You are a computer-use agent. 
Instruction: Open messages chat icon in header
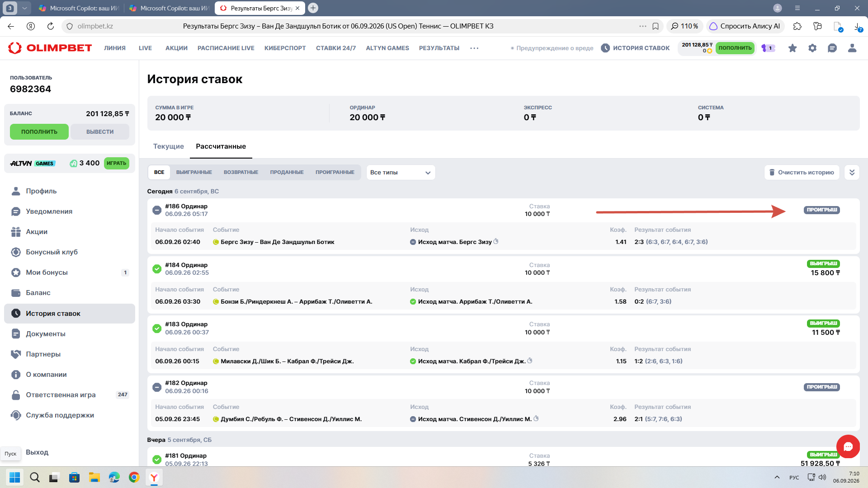[832, 48]
